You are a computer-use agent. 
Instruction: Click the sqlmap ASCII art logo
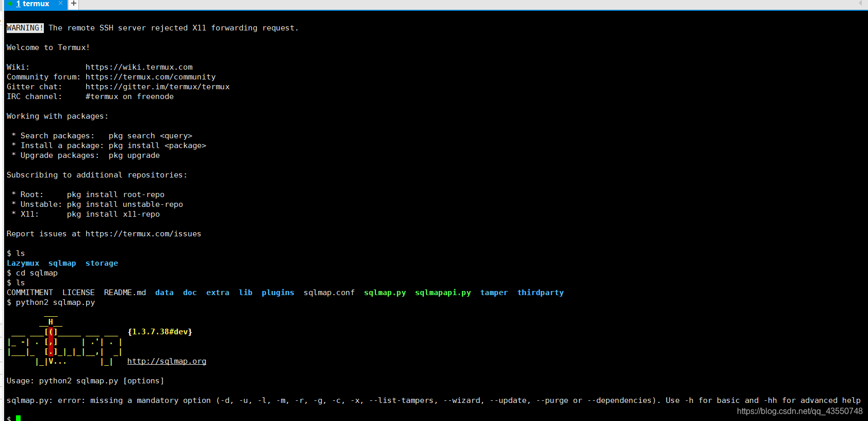point(65,341)
